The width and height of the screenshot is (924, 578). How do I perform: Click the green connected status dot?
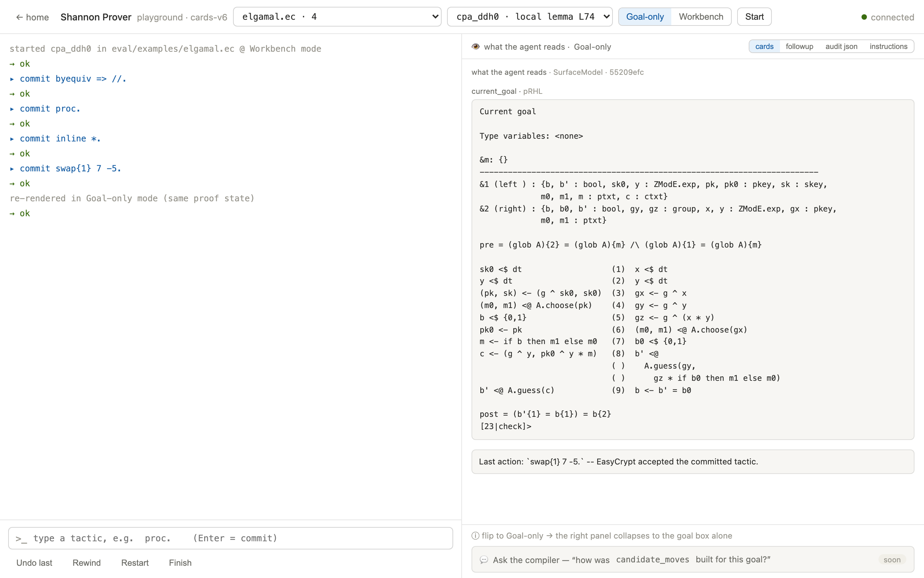coord(864,17)
